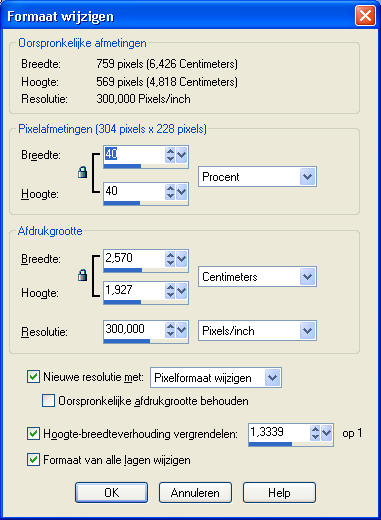Open the Pixels/inch resolution units dropdown
The height and width of the screenshot is (520, 381).
pyautogui.click(x=307, y=331)
